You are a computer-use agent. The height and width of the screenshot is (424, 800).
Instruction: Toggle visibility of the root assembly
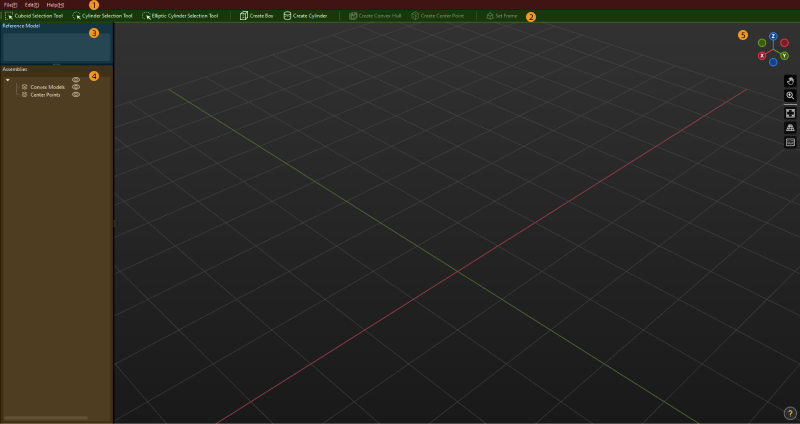pyautogui.click(x=76, y=80)
